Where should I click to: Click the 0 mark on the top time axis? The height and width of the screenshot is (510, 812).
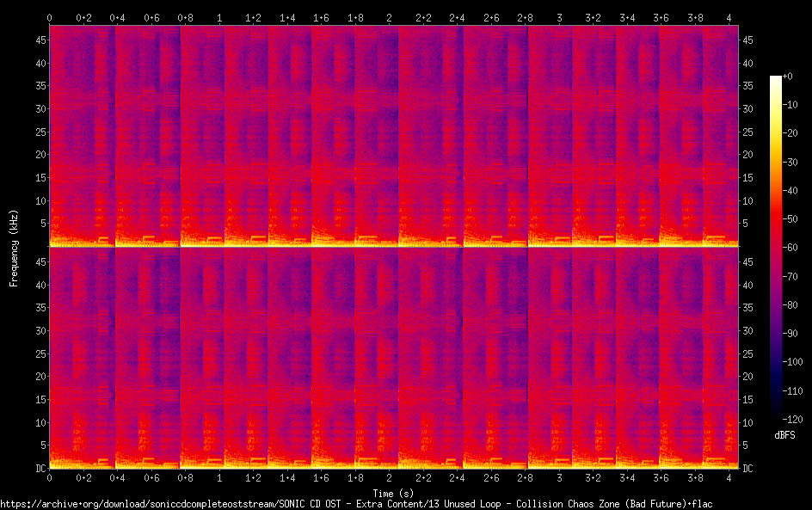pos(49,17)
